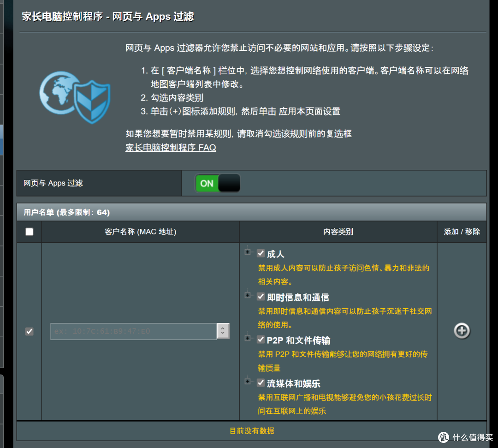
Task: Click the 流媒体和娱乐 category label
Action: (x=293, y=384)
